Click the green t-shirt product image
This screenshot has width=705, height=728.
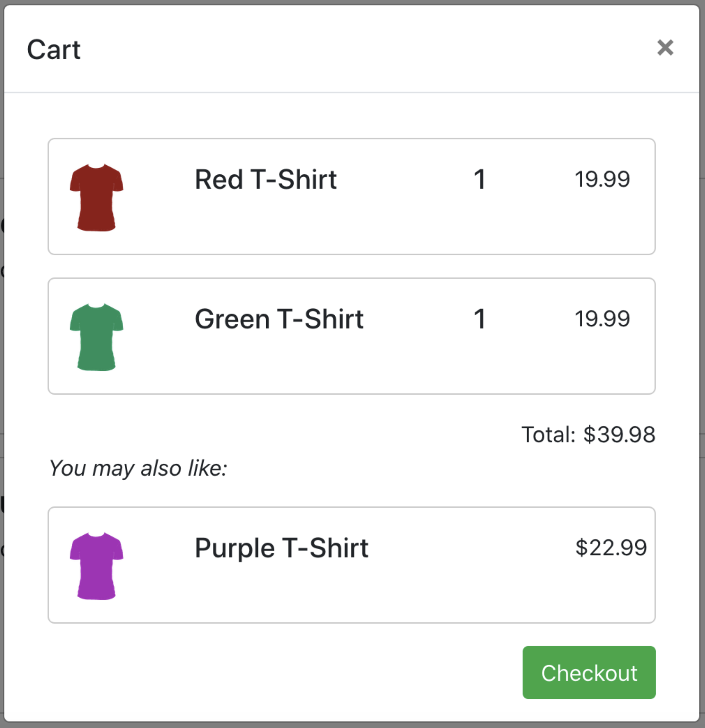(x=97, y=337)
